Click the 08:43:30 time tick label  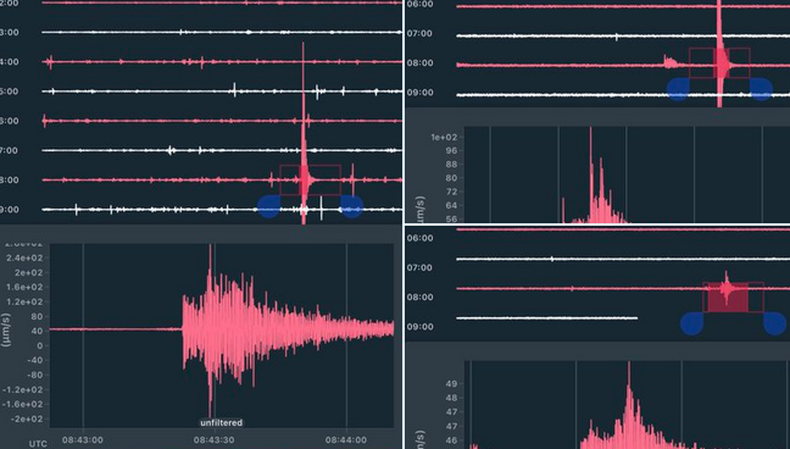pyautogui.click(x=214, y=440)
